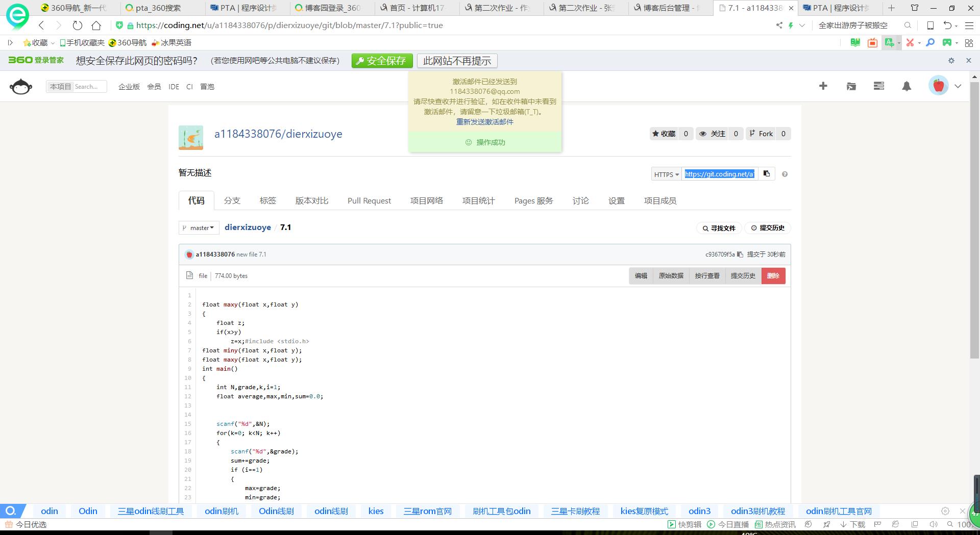
Task: Open the master branch dropdown
Action: point(199,228)
